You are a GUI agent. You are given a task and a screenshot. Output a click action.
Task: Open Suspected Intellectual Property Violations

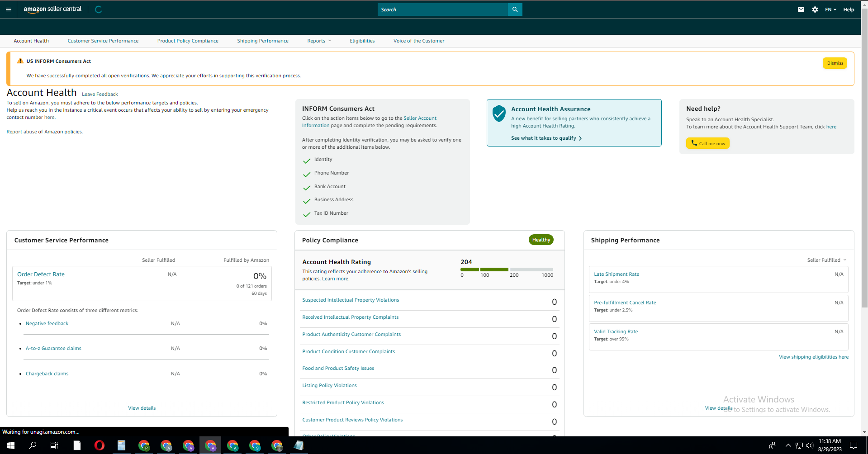(x=351, y=300)
